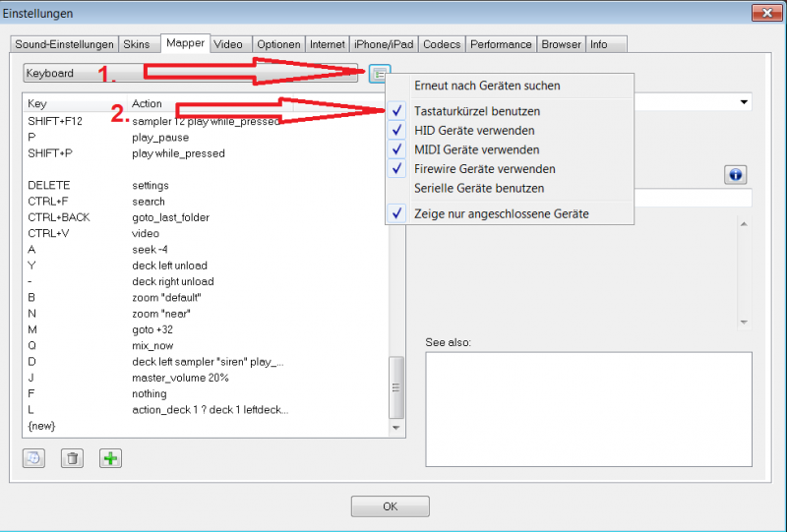The height and width of the screenshot is (532, 787).
Task: Switch to the Codecs tab
Action: point(442,44)
